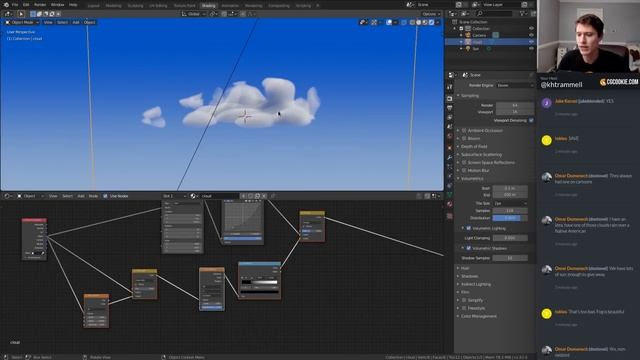
Task: Collapse the Volumetrics panel
Action: [459, 178]
